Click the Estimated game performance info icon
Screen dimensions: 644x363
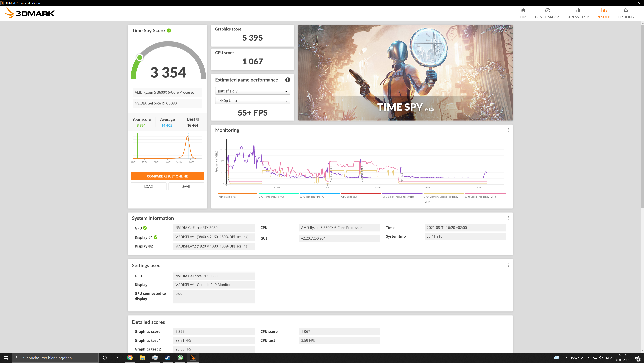(288, 80)
